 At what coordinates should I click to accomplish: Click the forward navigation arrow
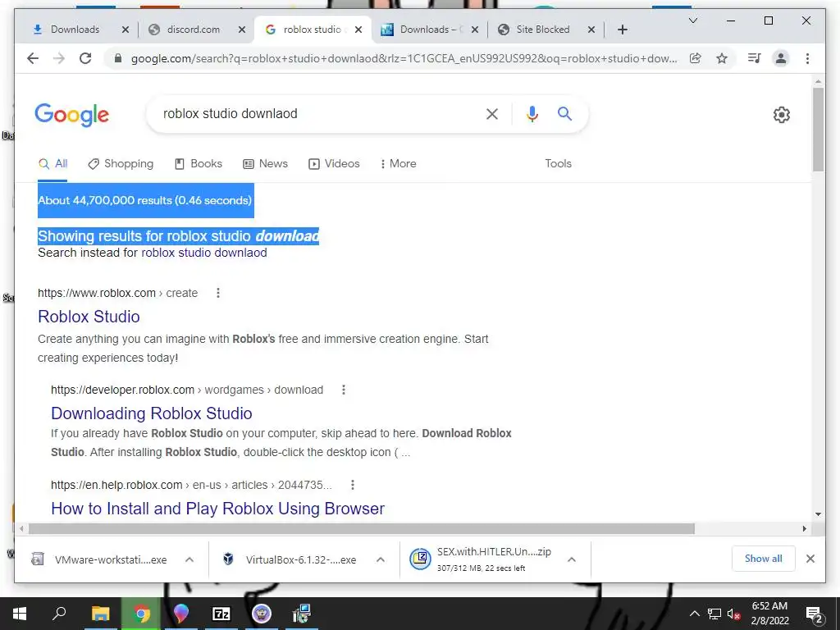[59, 58]
